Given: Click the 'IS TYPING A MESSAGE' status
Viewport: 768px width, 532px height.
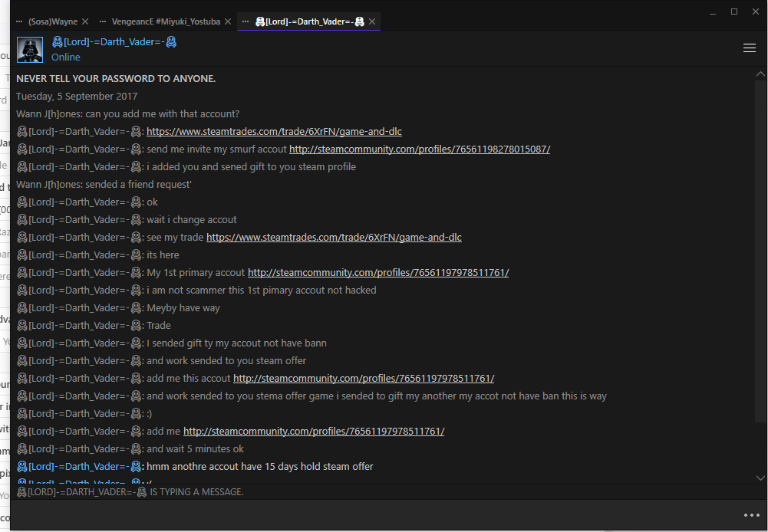Looking at the screenshot, I should coord(130,492).
